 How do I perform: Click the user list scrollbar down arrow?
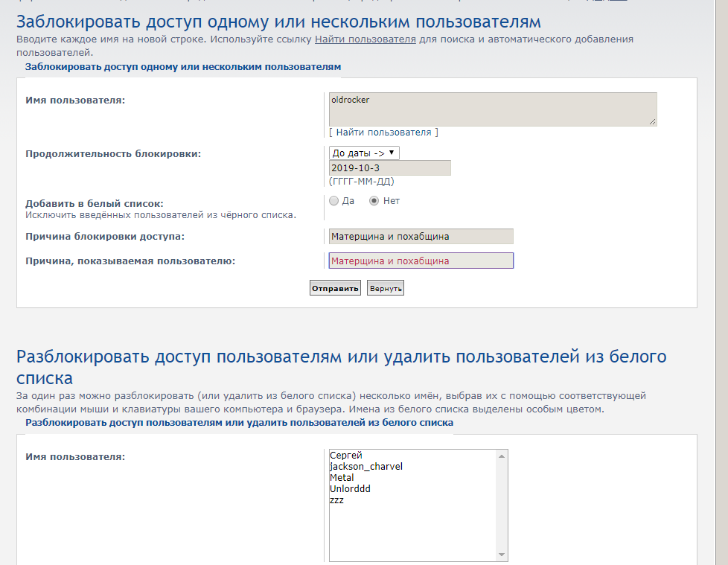(x=502, y=555)
